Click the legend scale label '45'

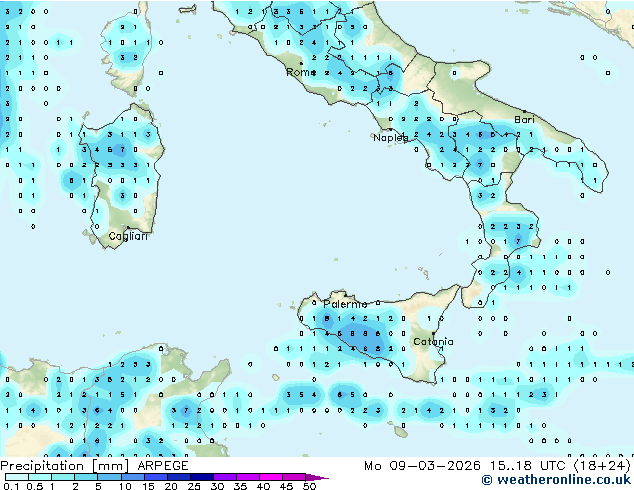click(286, 486)
